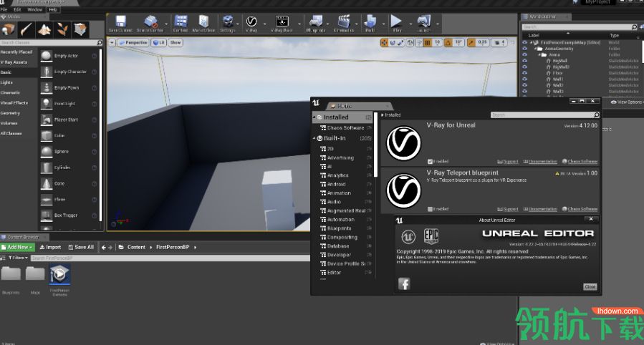Viewport: 644px width, 345px height.
Task: Open the Lit view mode dropdown
Action: point(158,42)
